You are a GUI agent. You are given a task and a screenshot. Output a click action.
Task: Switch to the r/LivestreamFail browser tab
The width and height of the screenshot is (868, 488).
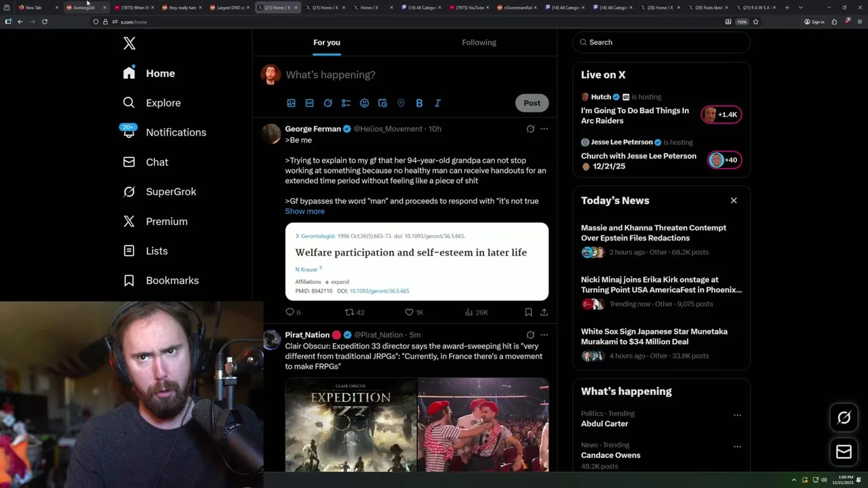(x=517, y=7)
